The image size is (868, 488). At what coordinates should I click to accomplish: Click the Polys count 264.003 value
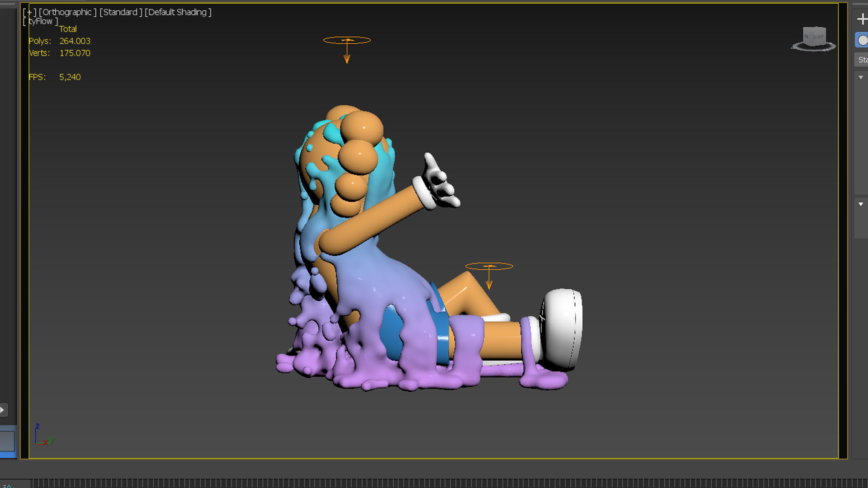pyautogui.click(x=75, y=41)
